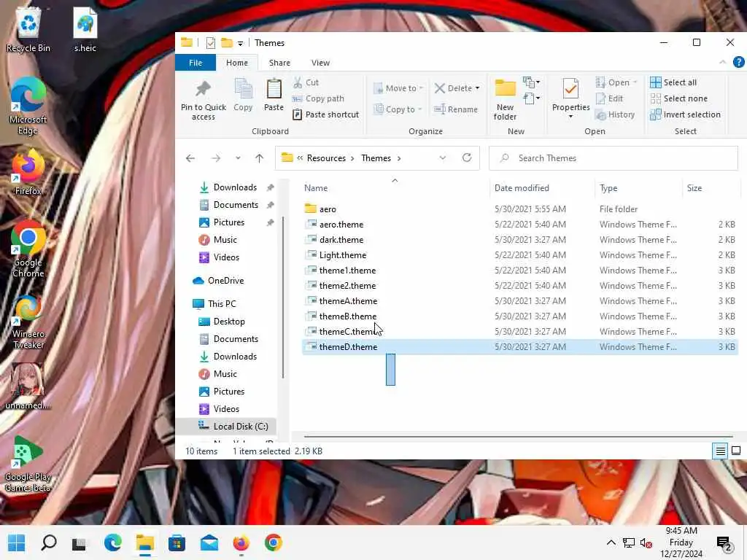Select the aero folder
The image size is (747, 560).
(519, 209)
